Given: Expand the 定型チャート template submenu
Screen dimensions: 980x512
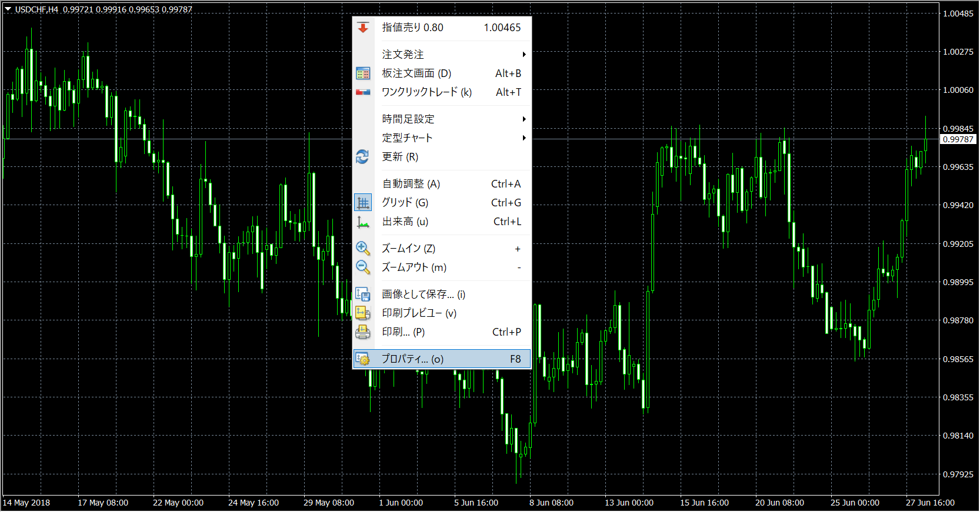Looking at the screenshot, I should pyautogui.click(x=442, y=138).
